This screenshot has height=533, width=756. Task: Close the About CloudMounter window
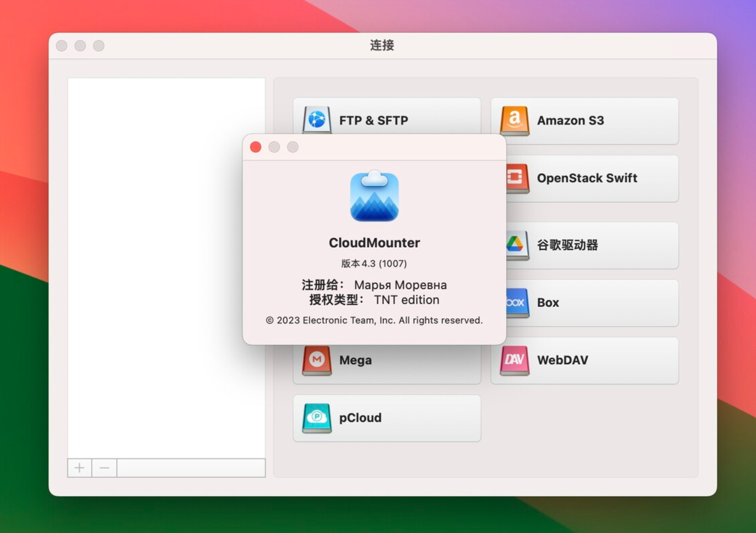coord(256,147)
